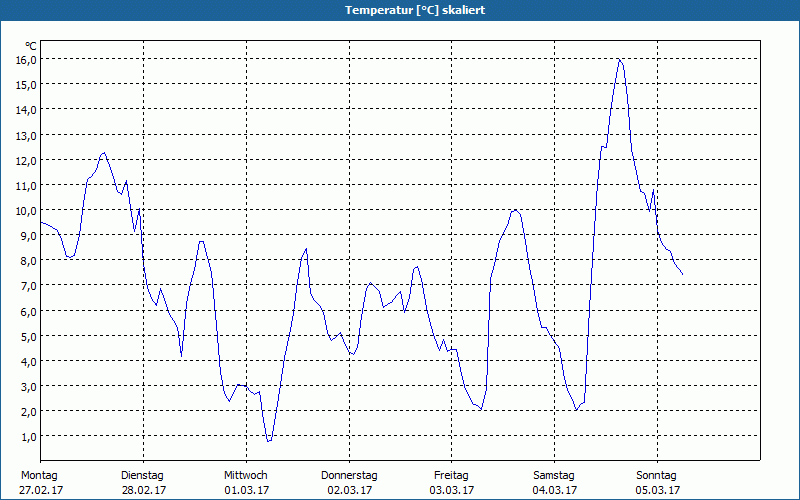Select the 5,0 axis value
This screenshot has width=800, height=500.
29,337
